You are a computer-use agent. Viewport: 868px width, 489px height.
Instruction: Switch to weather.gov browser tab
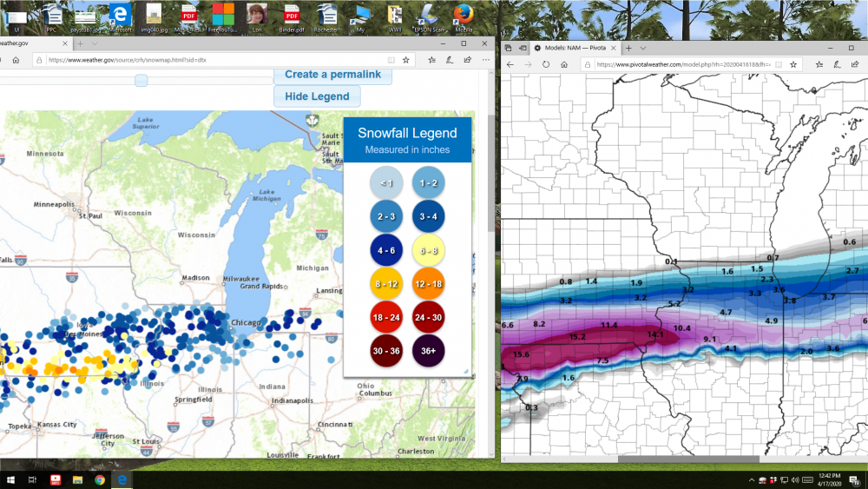(x=35, y=43)
